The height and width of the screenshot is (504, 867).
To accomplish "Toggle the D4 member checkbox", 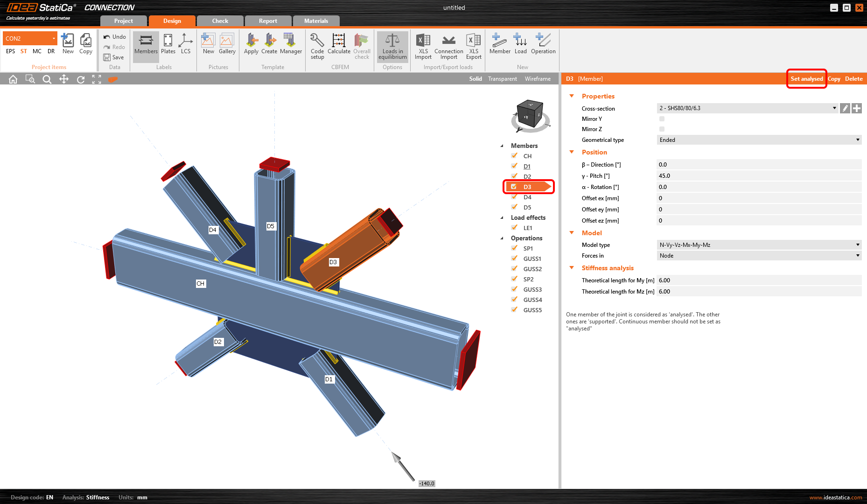I will coord(514,197).
